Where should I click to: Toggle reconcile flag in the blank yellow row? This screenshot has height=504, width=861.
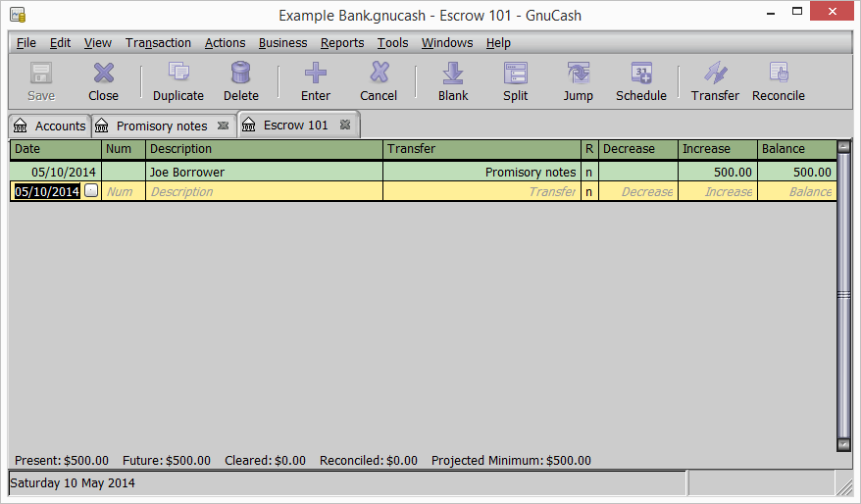click(x=589, y=192)
